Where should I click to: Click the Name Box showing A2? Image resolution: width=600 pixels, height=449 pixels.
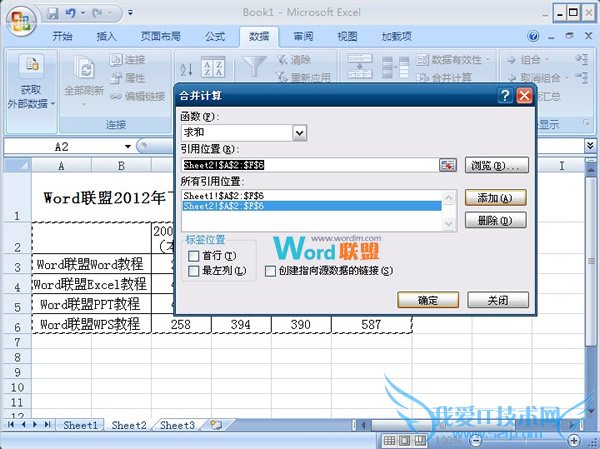pyautogui.click(x=62, y=147)
